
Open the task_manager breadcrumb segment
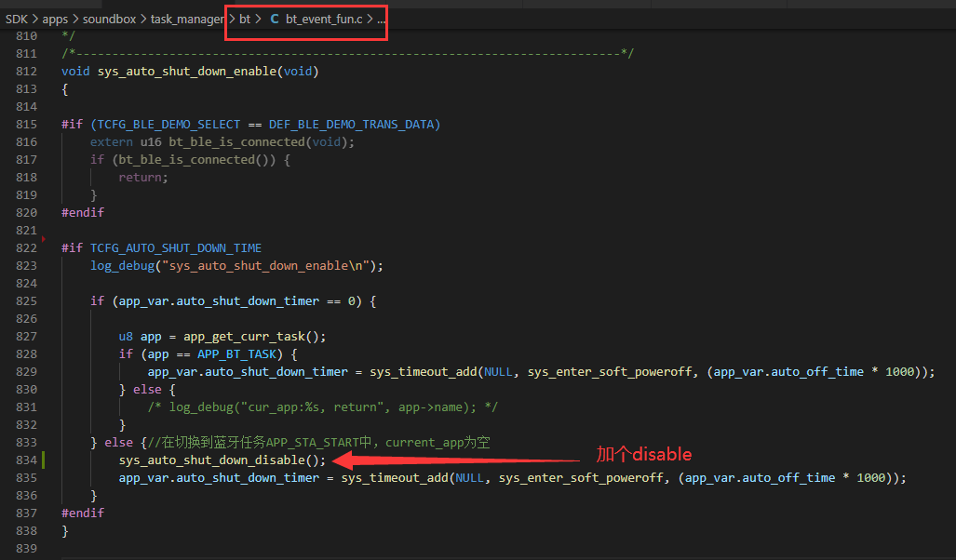point(187,19)
